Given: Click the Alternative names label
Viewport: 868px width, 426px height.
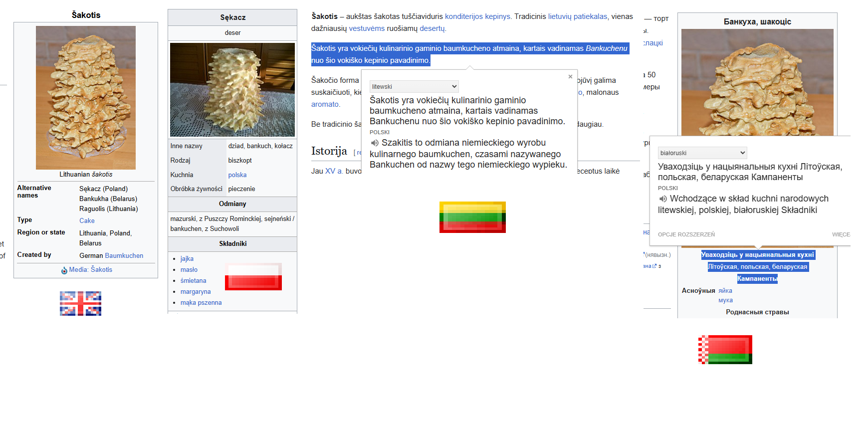Looking at the screenshot, I should coord(34,192).
